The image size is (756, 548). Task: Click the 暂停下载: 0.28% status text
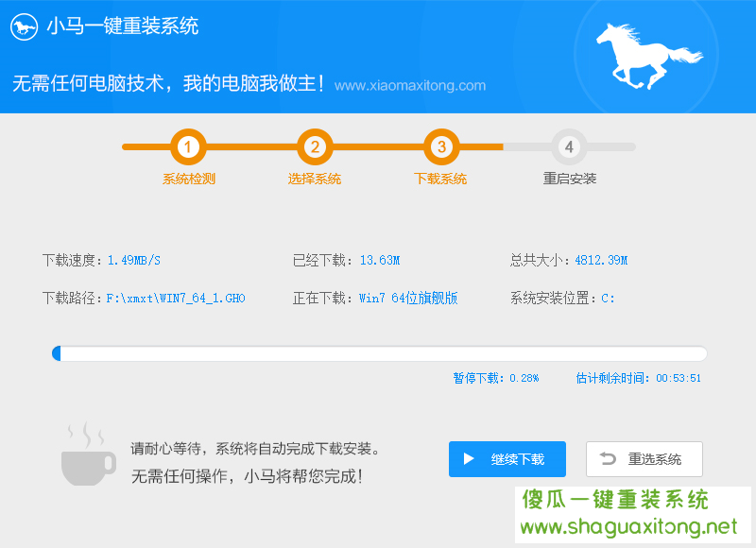pos(495,378)
